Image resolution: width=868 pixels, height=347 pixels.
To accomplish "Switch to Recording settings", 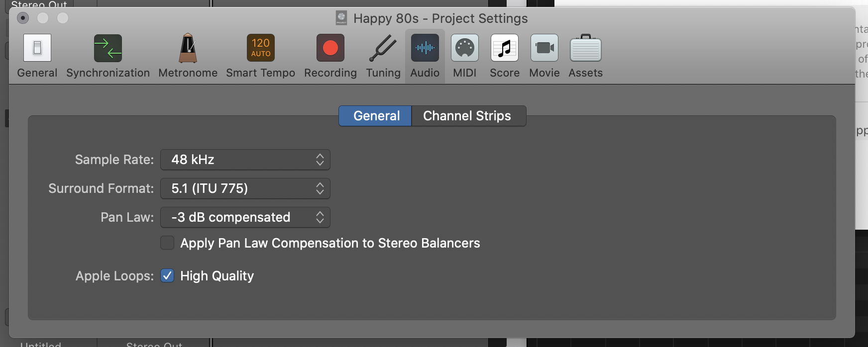I will click(x=330, y=48).
